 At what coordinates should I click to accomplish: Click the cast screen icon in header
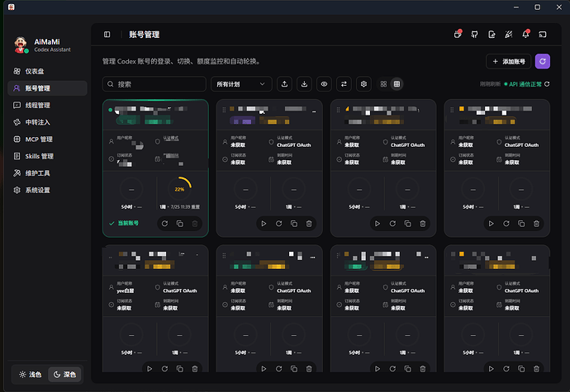click(x=543, y=35)
